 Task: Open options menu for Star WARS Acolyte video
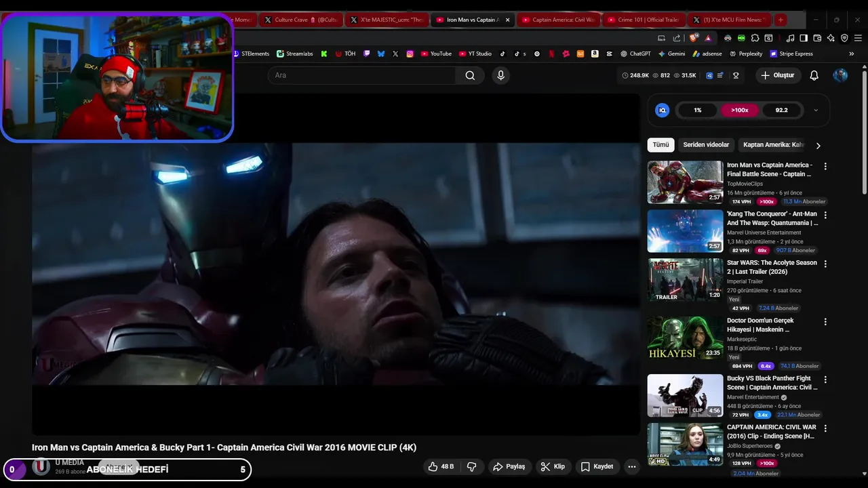825,264
